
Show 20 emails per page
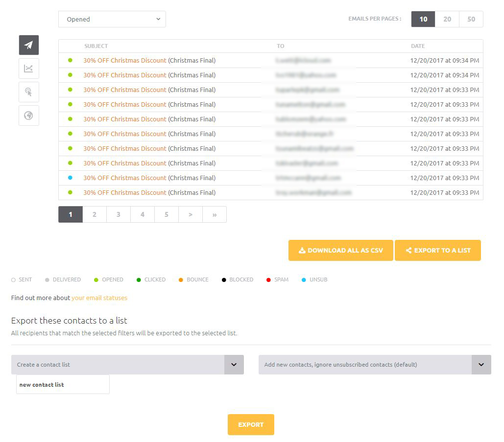(447, 19)
